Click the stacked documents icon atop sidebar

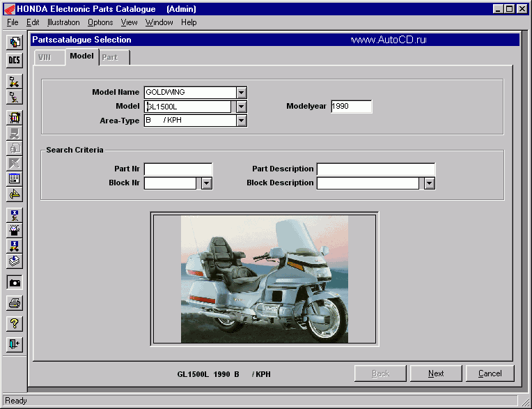pyautogui.click(x=15, y=43)
